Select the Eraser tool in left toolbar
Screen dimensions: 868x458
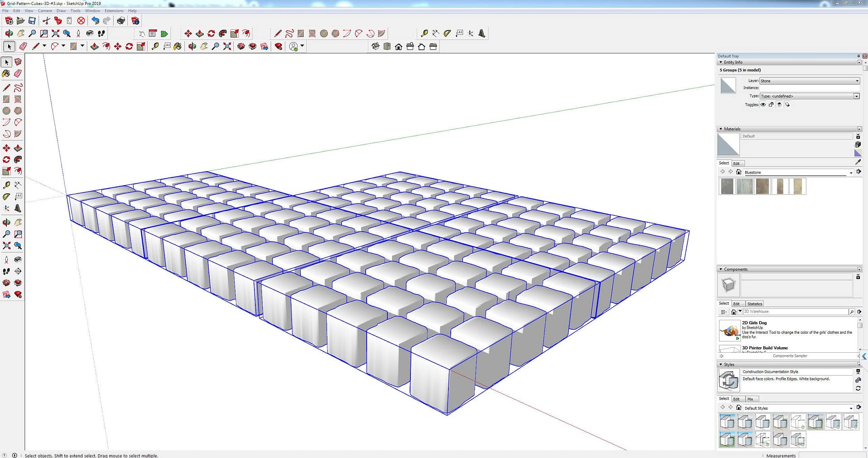pos(18,73)
